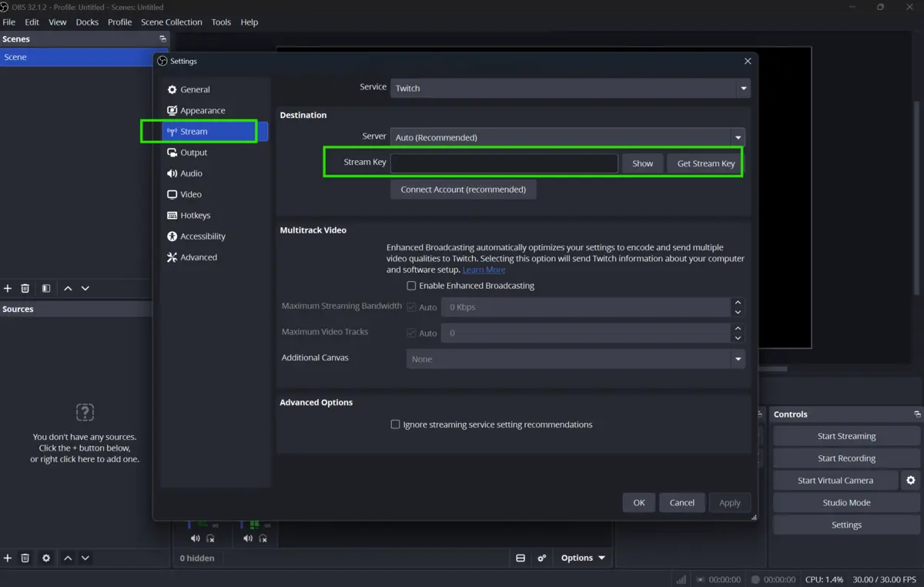Open the Service dropdown showing Twitch

click(x=570, y=88)
